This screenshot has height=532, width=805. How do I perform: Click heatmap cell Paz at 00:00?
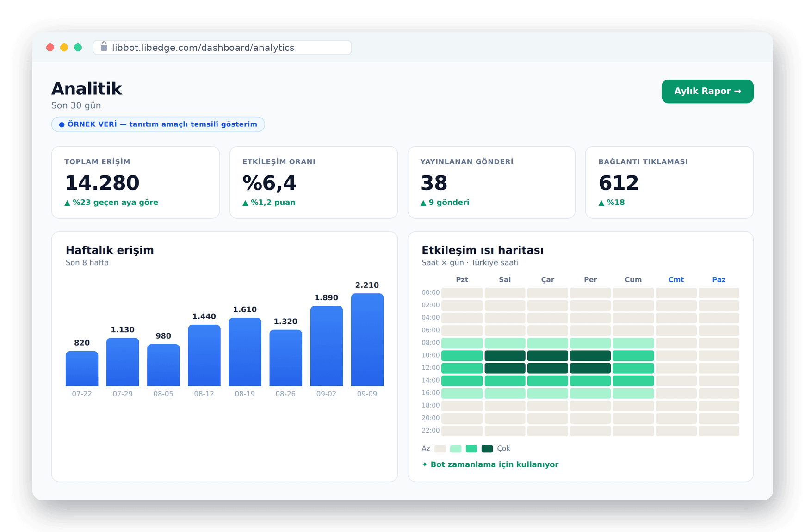718,293
